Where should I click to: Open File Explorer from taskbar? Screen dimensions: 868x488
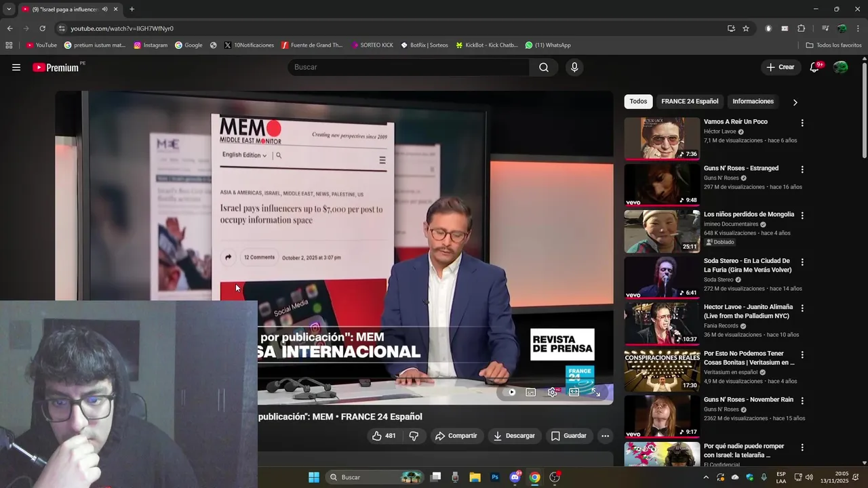475,477
